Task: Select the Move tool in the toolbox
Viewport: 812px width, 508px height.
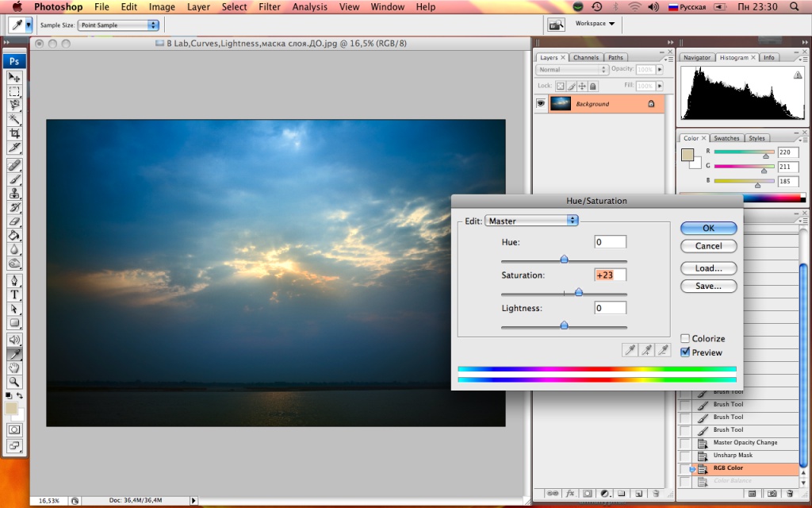Action: click(14, 77)
